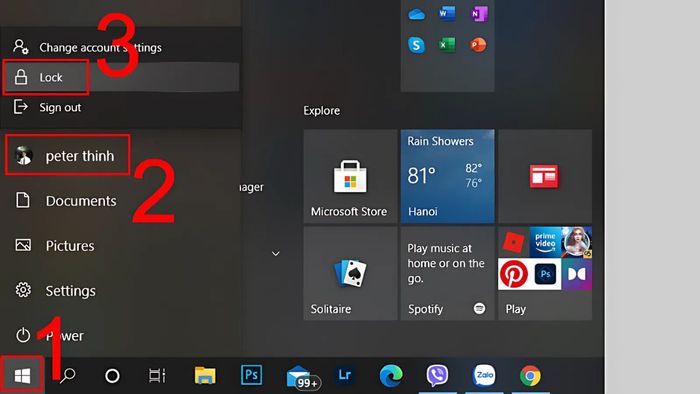Open Roblox icon in Play tile
This screenshot has width=700, height=394.
(x=513, y=242)
